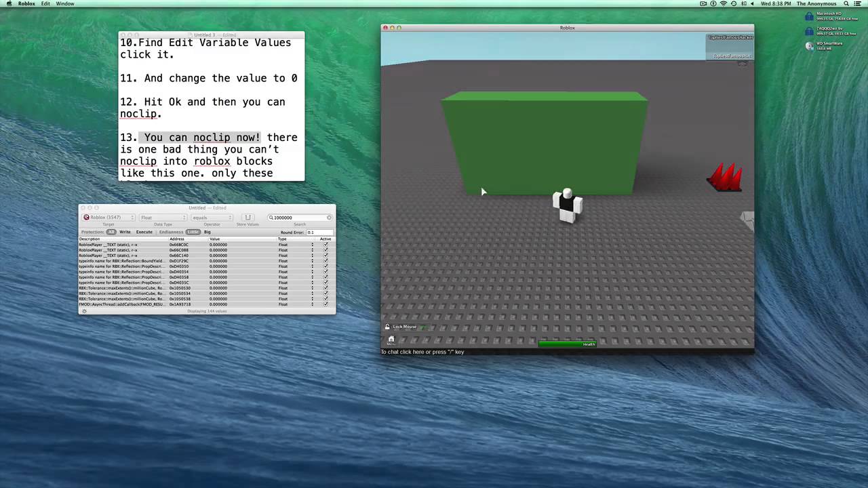Open the Bit Slicer gear action menu
The width and height of the screenshot is (868, 488).
(84, 311)
